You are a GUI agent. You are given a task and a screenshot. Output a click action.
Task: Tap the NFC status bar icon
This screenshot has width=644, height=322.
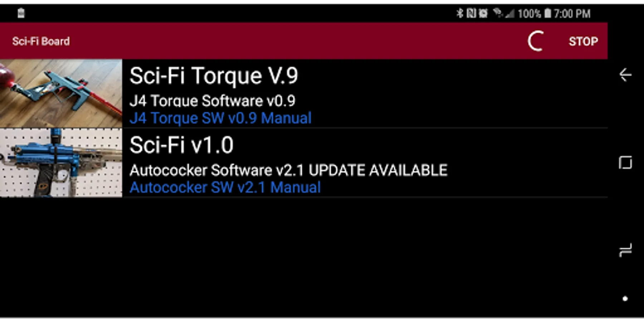[471, 14]
